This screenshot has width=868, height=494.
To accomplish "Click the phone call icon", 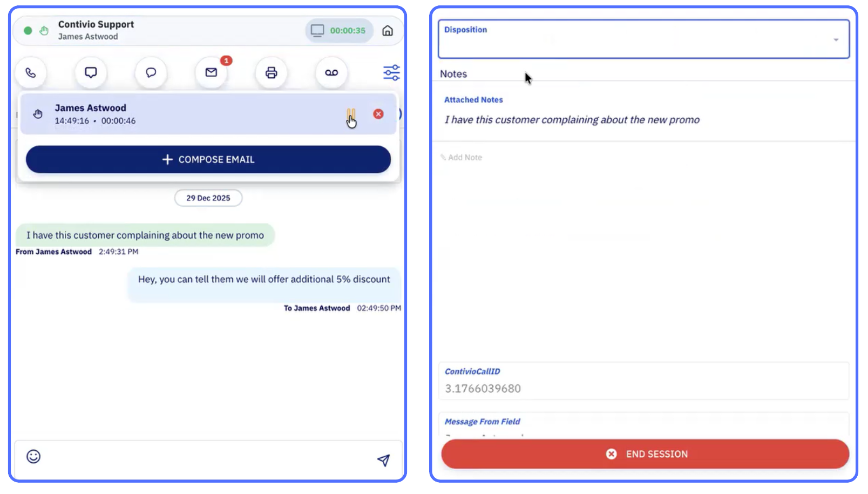I will (31, 72).
